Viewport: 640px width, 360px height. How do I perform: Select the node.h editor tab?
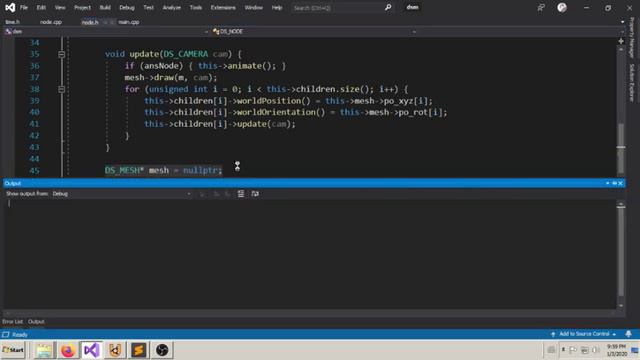point(90,22)
